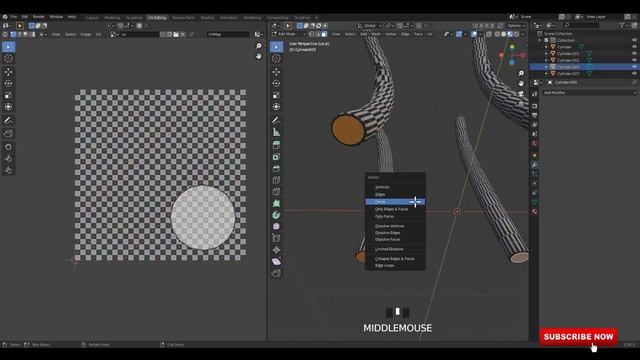Click the pan hand icon in 3D viewport
This screenshot has width=640, height=360.
tap(521, 83)
